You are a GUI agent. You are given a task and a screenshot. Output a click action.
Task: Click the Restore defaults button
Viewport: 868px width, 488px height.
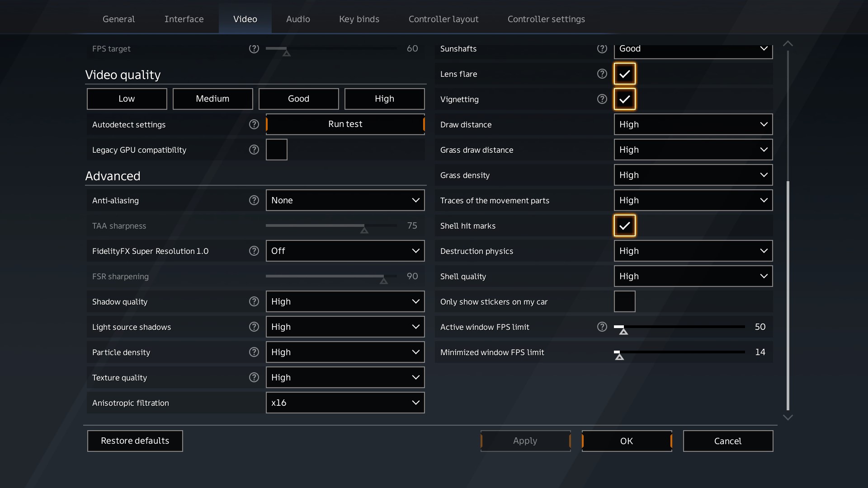tap(135, 441)
